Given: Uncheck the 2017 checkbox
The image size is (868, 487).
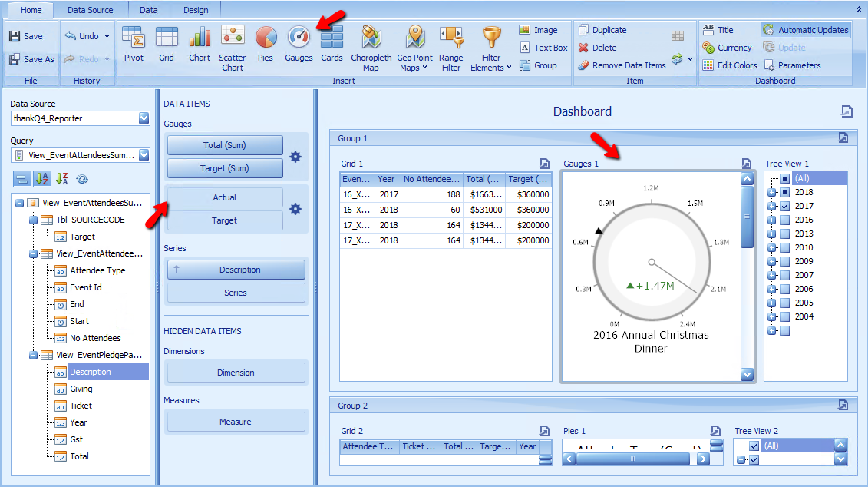Looking at the screenshot, I should [x=784, y=206].
